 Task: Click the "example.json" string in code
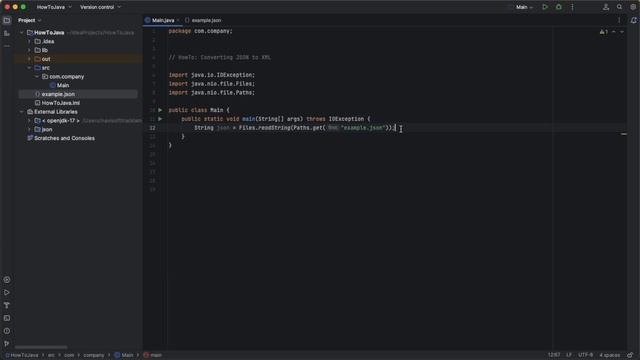(363, 128)
